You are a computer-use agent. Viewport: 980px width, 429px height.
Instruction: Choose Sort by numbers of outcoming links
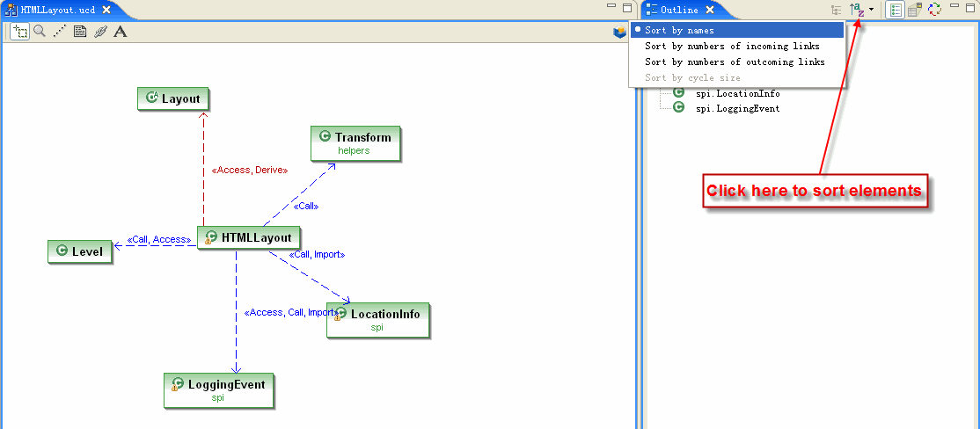(x=737, y=62)
